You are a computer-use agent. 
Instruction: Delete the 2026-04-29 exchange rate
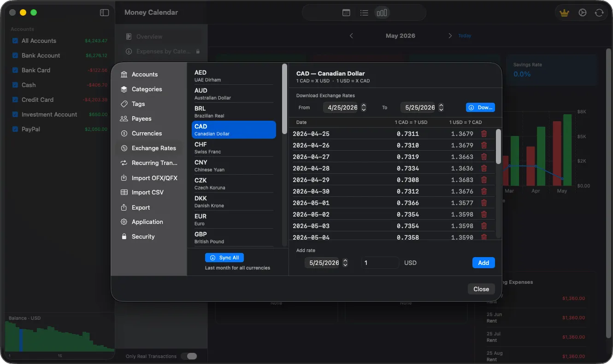[484, 180]
